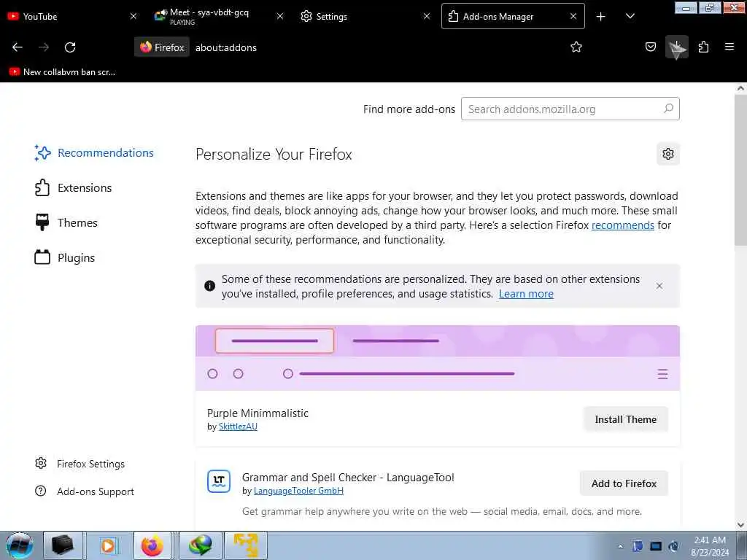
Task: Click the LanguageTool extension icon
Action: pos(219,481)
